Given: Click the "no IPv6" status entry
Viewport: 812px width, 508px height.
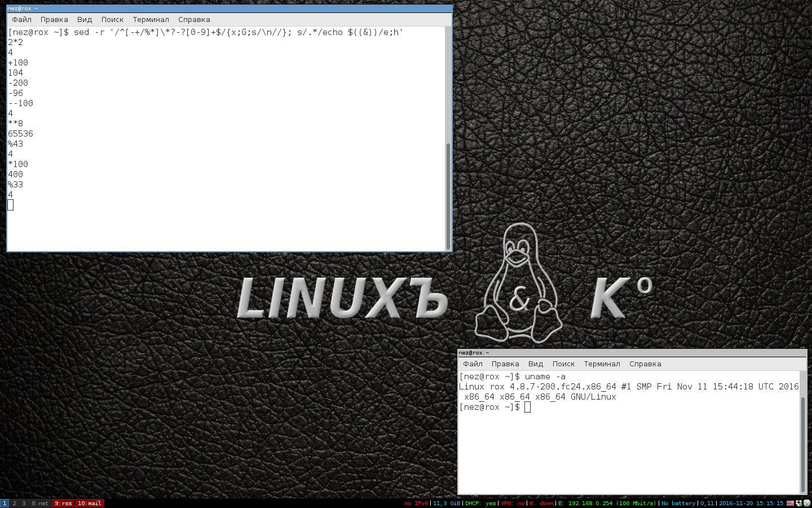Looking at the screenshot, I should (x=416, y=503).
